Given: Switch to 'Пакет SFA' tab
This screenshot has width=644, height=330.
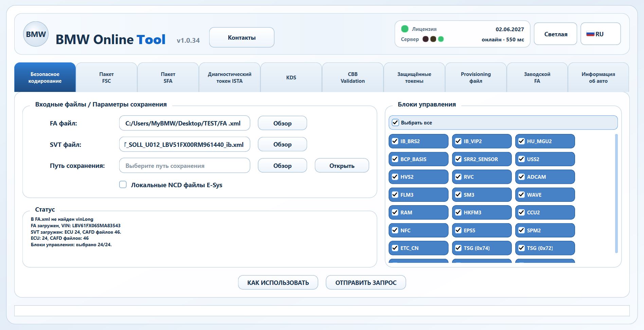Looking at the screenshot, I should [168, 77].
